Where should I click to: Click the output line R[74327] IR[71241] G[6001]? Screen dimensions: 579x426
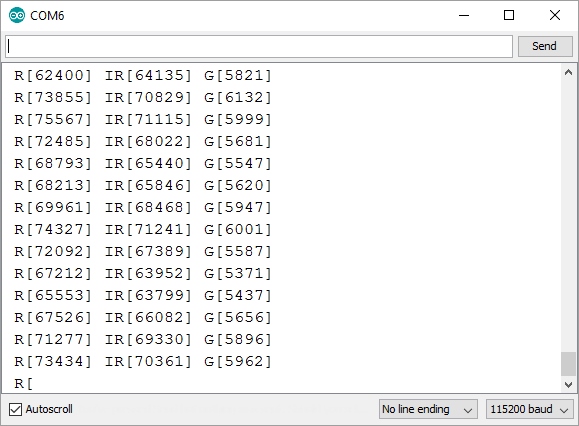(x=143, y=230)
